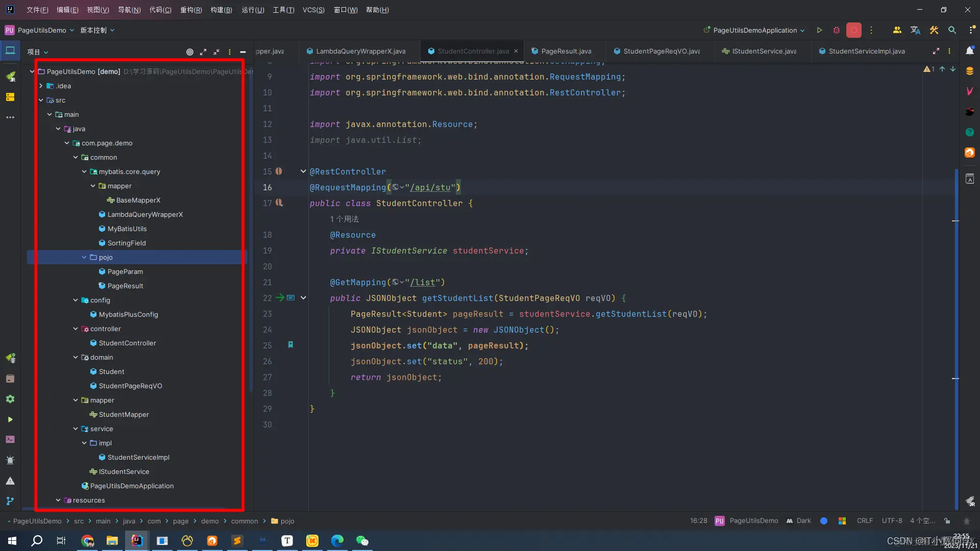980x551 pixels.
Task: Open the PageUtilsDemoApplication run configuration dropdown
Action: pyautogui.click(x=754, y=30)
